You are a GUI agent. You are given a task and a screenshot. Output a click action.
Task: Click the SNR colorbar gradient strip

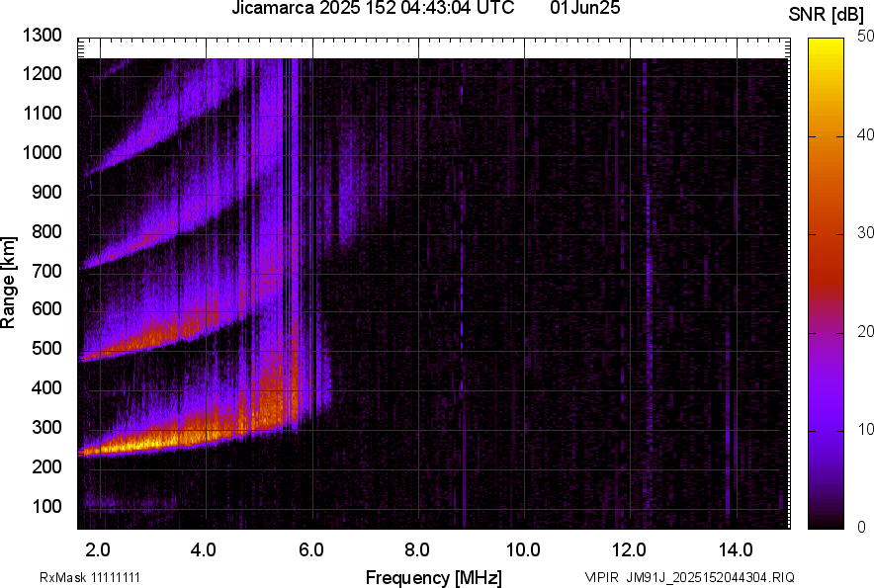click(826, 284)
